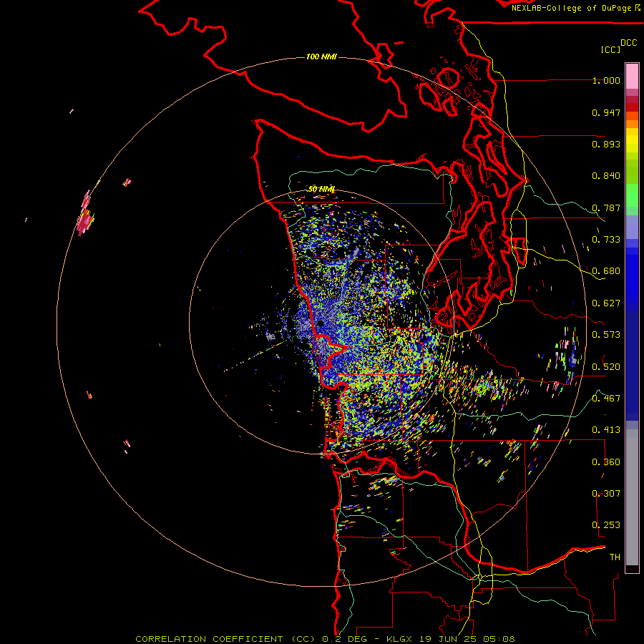Click the 0.840 color scale value
This screenshot has width=644, height=644.
point(606,176)
